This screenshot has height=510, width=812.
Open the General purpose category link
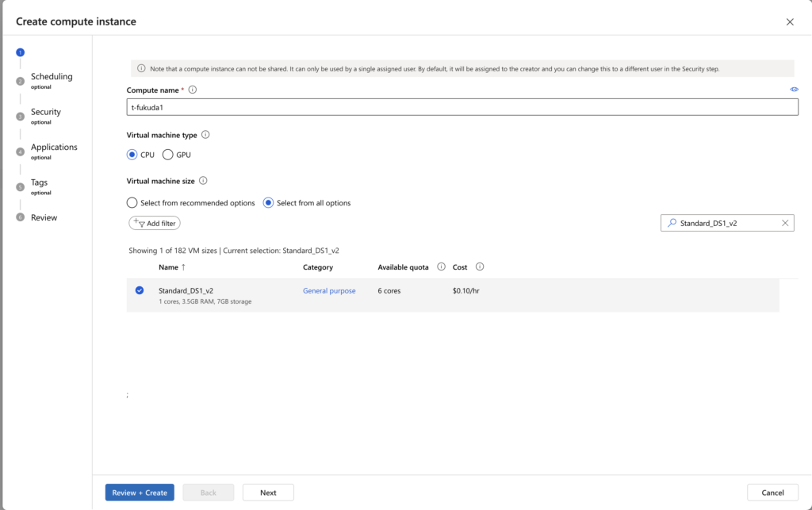(329, 291)
